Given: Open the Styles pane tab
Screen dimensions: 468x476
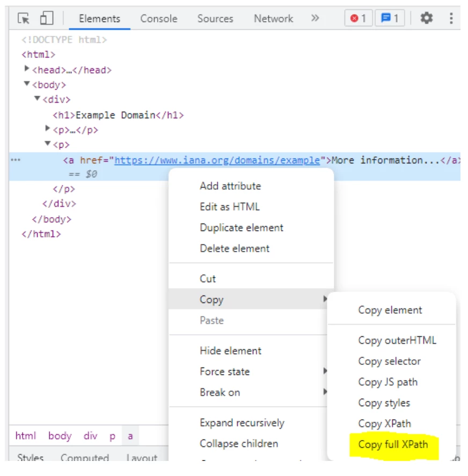Looking at the screenshot, I should [31, 457].
